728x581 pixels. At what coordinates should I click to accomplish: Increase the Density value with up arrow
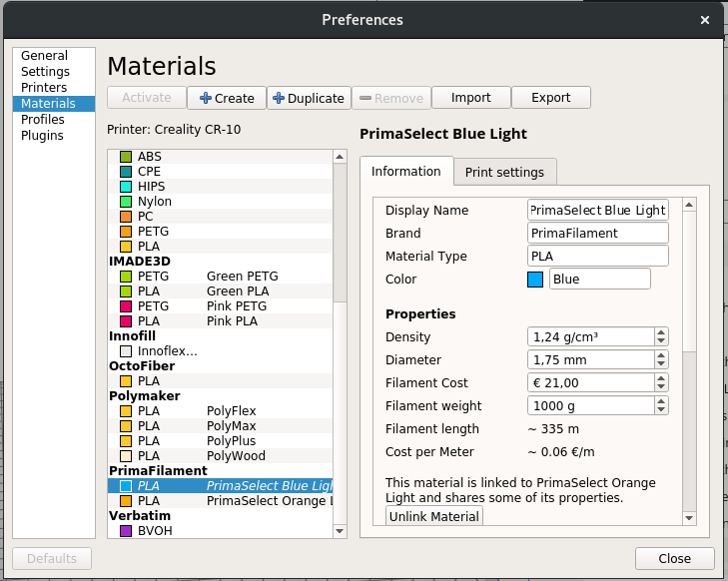(660, 332)
